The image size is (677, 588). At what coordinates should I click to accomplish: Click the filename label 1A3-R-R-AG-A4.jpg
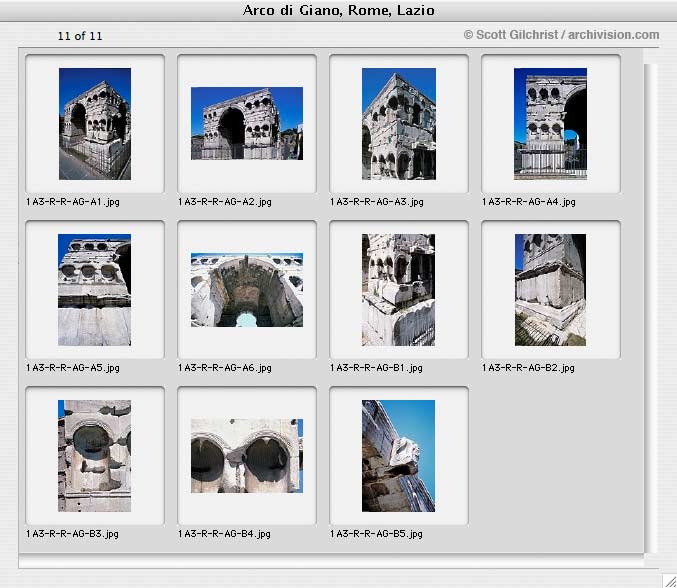coord(528,202)
